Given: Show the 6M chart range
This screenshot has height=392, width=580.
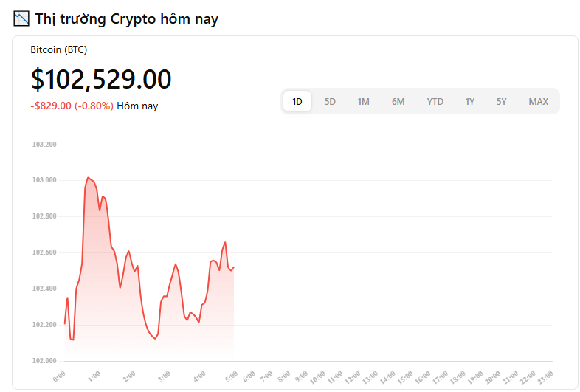Looking at the screenshot, I should point(398,102).
